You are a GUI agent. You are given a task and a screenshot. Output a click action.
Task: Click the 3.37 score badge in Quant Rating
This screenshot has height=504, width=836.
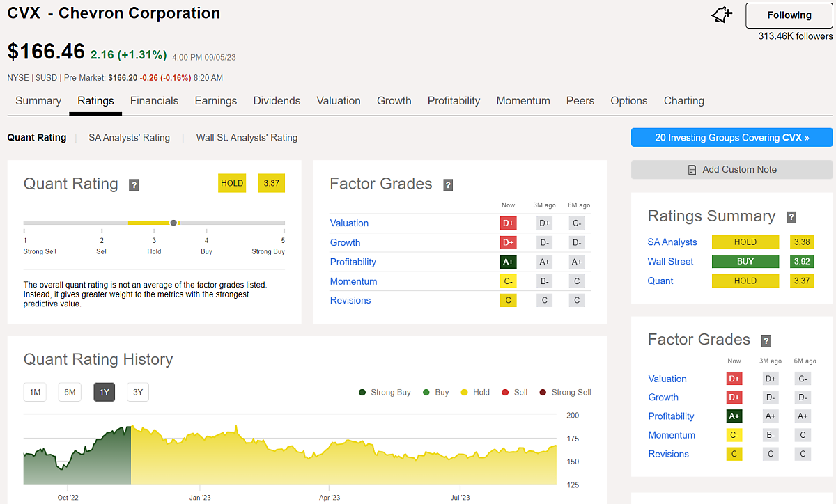click(271, 183)
